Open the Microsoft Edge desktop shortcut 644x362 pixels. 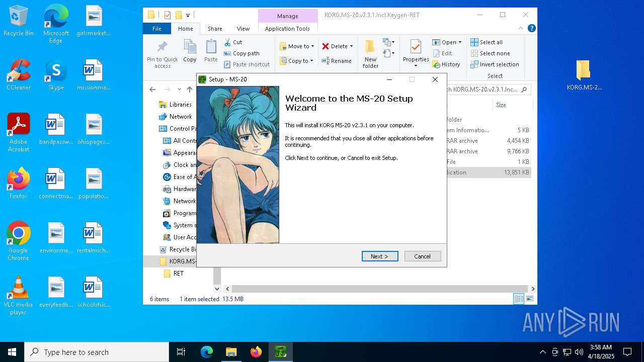pos(56,24)
